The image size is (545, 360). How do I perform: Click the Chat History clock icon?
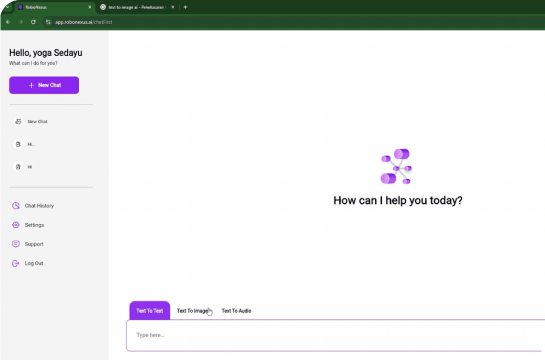click(16, 206)
